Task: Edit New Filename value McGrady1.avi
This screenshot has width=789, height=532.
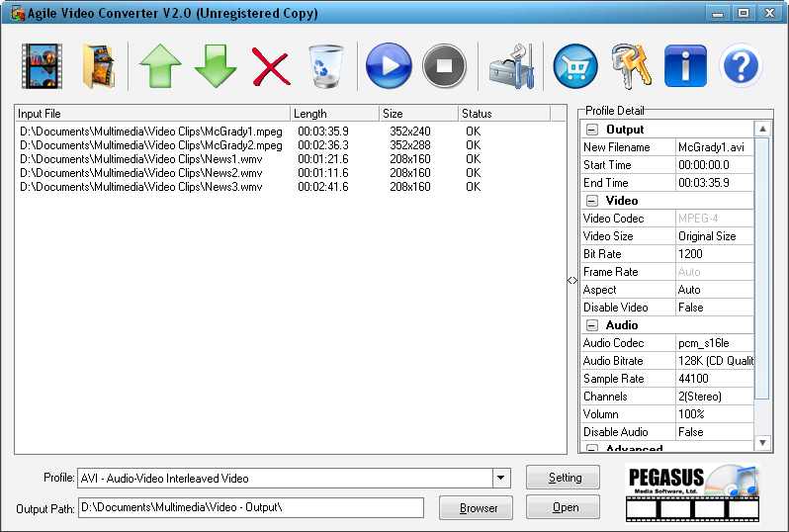Action: (715, 147)
